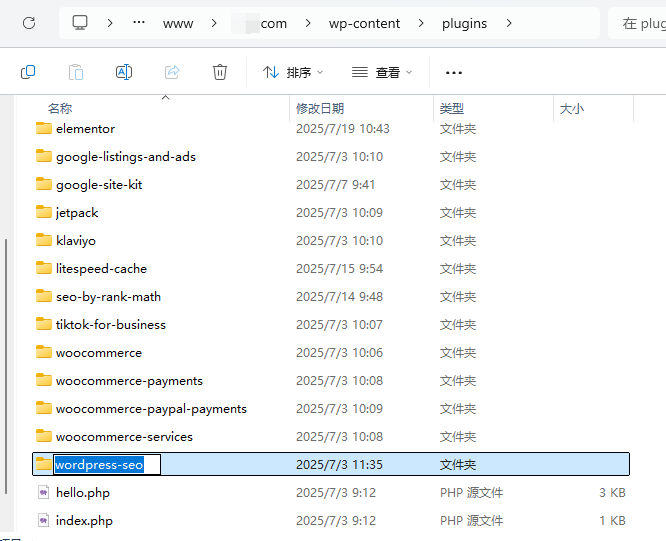This screenshot has width=666, height=541.
Task: Select woocommerce-services folder name
Action: coord(124,437)
